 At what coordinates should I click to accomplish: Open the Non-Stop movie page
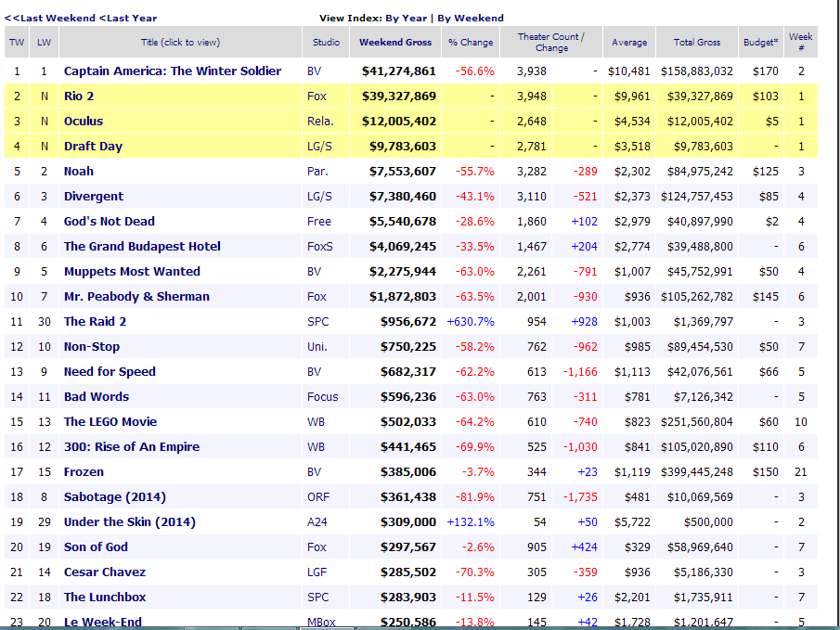[92, 347]
